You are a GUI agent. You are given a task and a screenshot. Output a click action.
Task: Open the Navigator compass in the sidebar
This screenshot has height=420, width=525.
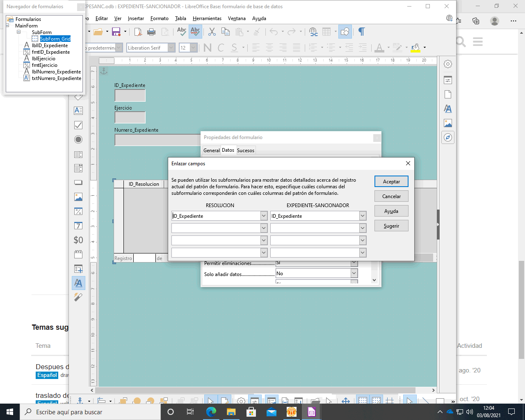(x=448, y=138)
